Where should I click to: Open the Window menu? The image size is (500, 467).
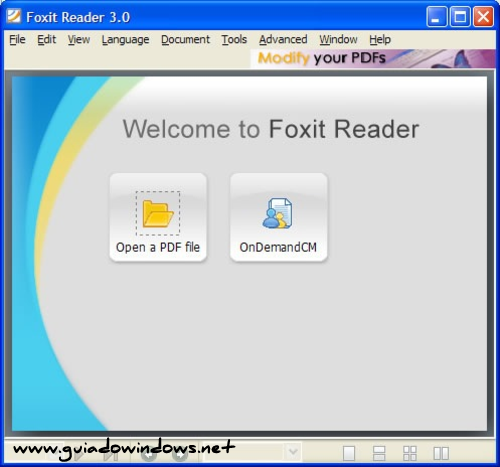[x=338, y=39]
